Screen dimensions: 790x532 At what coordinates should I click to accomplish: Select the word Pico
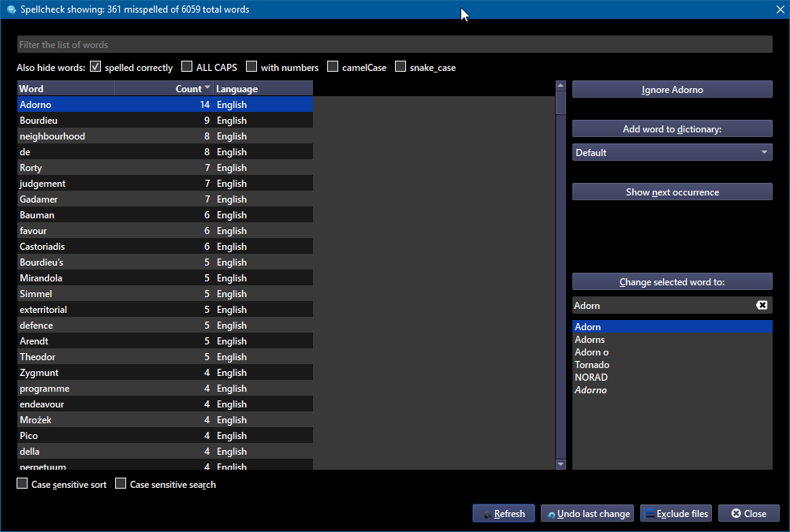point(166,435)
